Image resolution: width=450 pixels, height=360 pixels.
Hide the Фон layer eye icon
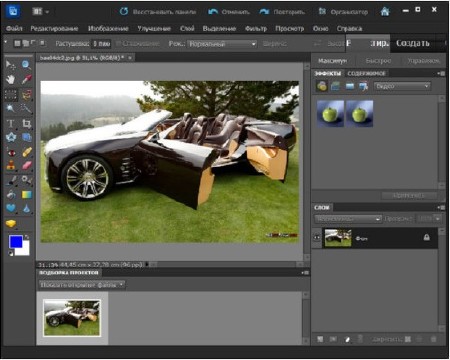pyautogui.click(x=317, y=238)
